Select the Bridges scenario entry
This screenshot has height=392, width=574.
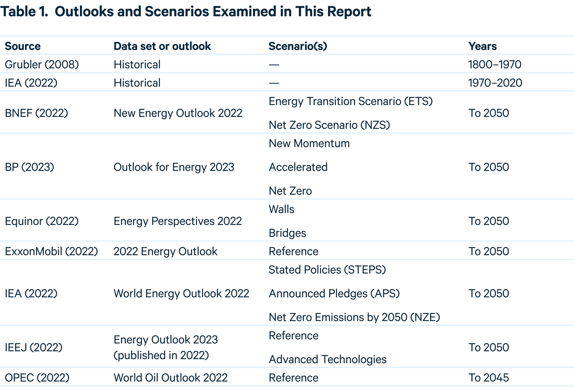(x=287, y=233)
